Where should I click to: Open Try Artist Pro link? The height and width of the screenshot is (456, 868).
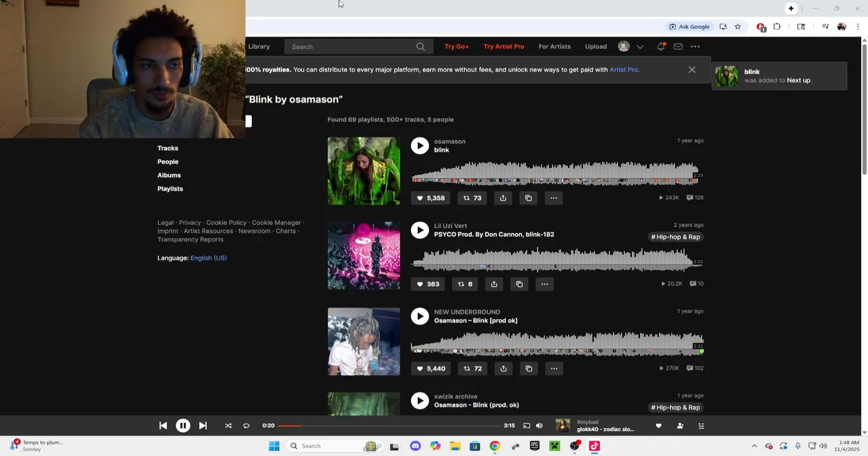point(504,46)
